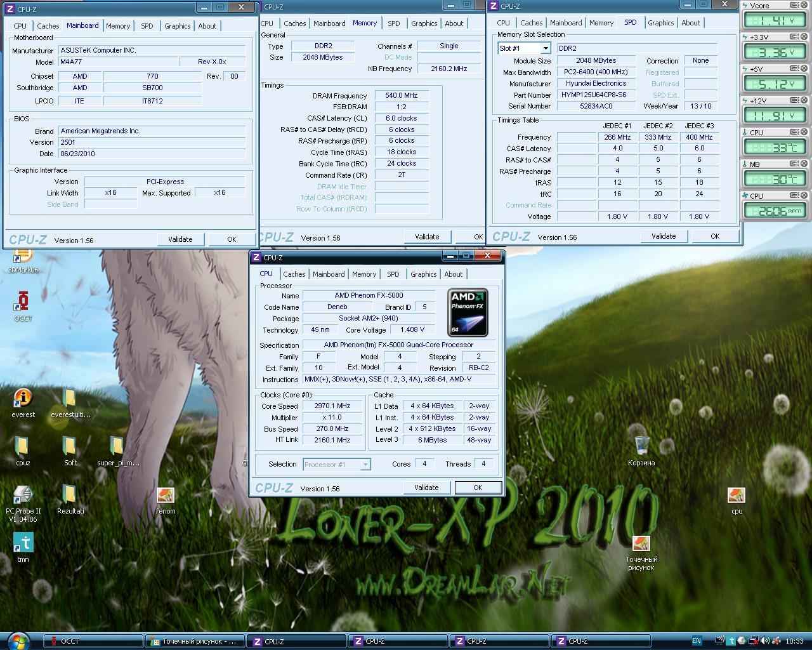
Task: Click the motherboard Model field M4A77
Action: [x=118, y=62]
